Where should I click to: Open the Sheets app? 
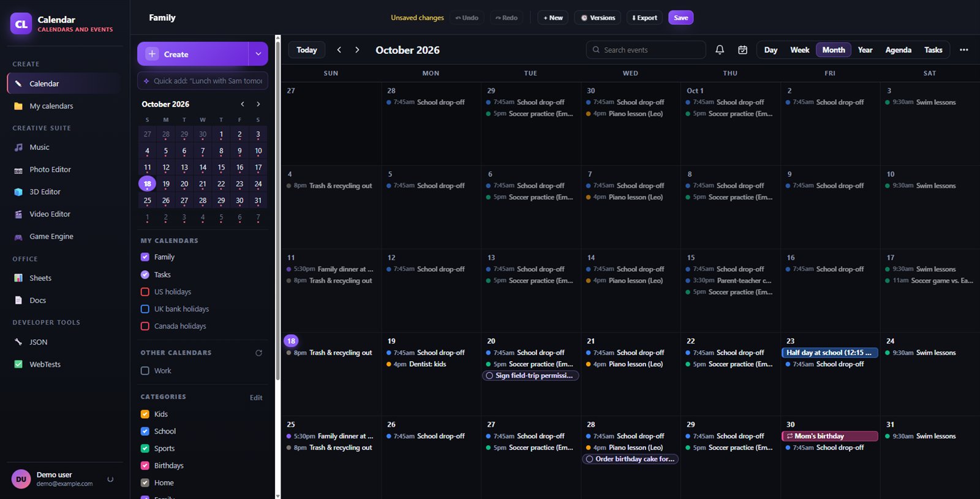coord(64,278)
